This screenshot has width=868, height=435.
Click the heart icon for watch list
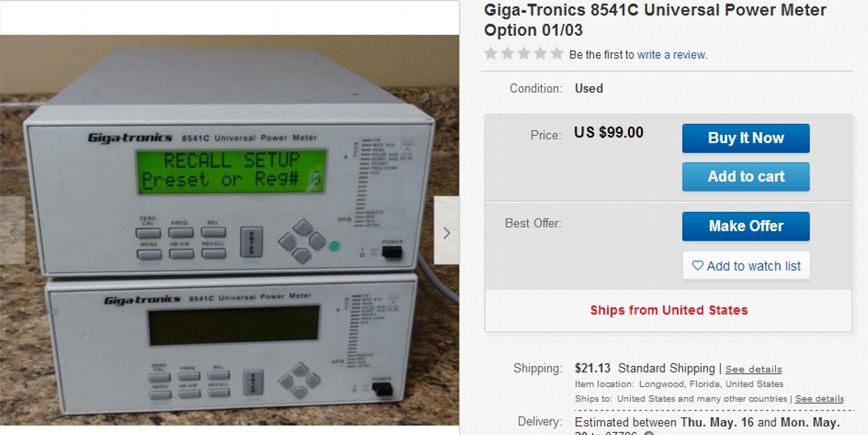(x=697, y=266)
